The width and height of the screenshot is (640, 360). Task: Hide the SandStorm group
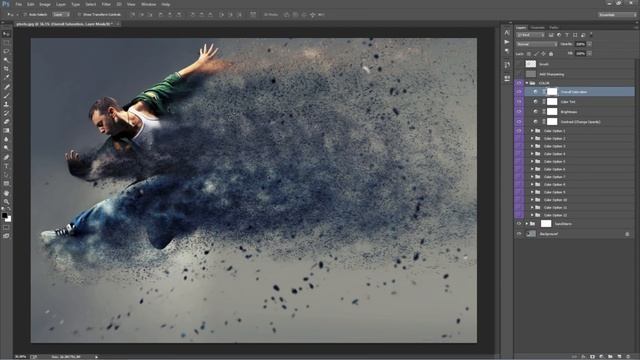(x=519, y=224)
